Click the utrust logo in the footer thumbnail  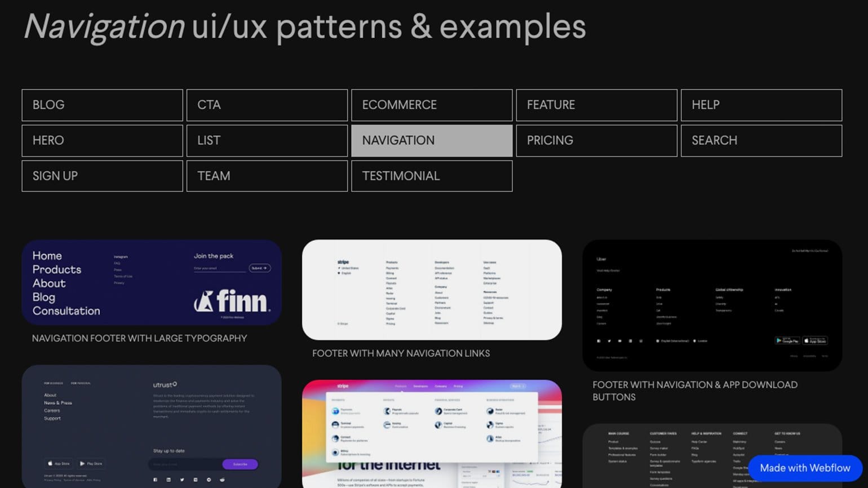[165, 385]
